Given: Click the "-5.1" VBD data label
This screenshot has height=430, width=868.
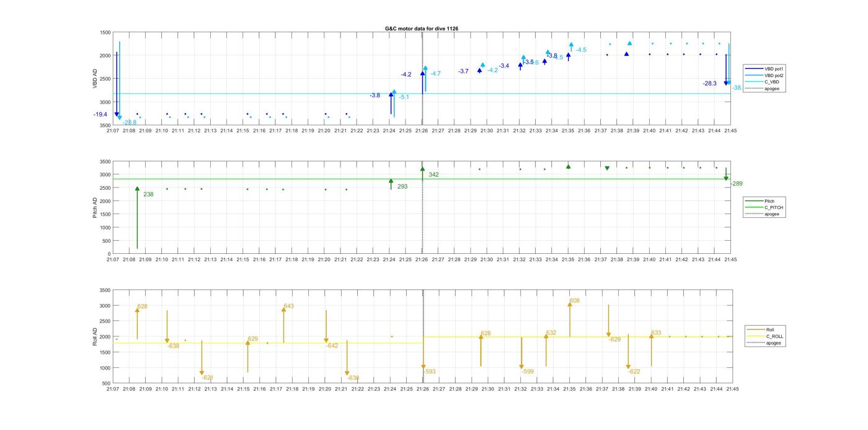Looking at the screenshot, I should [404, 97].
